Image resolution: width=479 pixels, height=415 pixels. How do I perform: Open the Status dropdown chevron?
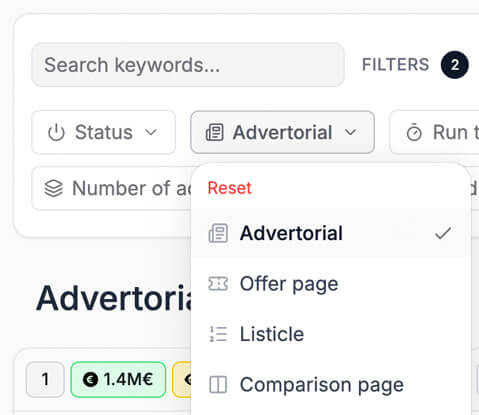pos(151,132)
